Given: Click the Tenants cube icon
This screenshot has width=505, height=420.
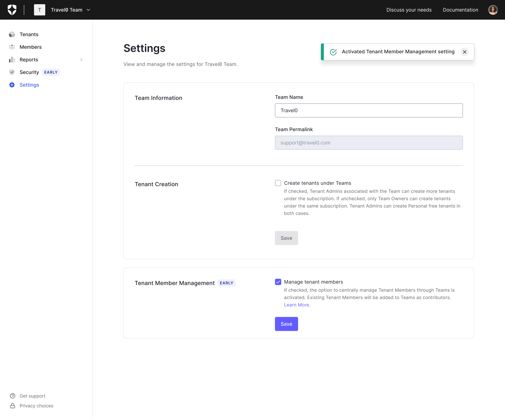Looking at the screenshot, I should pyautogui.click(x=12, y=34).
